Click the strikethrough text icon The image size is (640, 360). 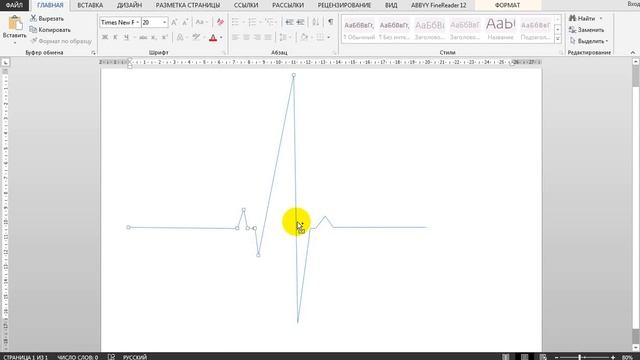coord(143,38)
